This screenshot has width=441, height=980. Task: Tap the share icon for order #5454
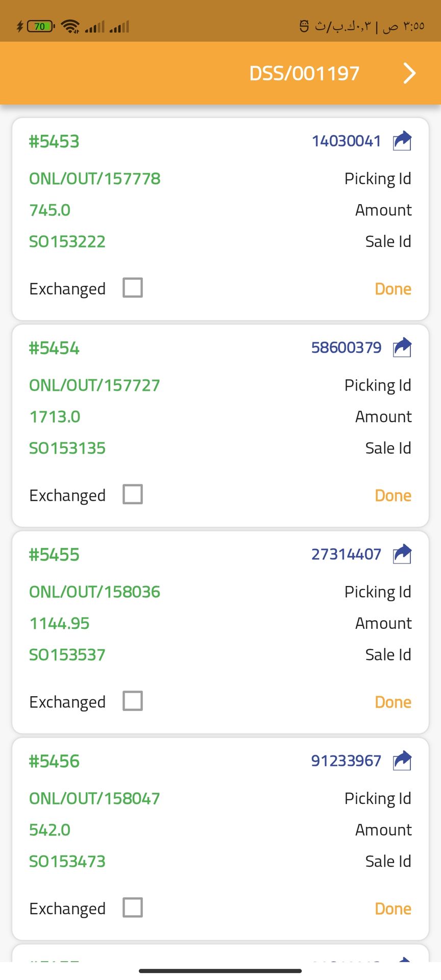[x=402, y=348]
